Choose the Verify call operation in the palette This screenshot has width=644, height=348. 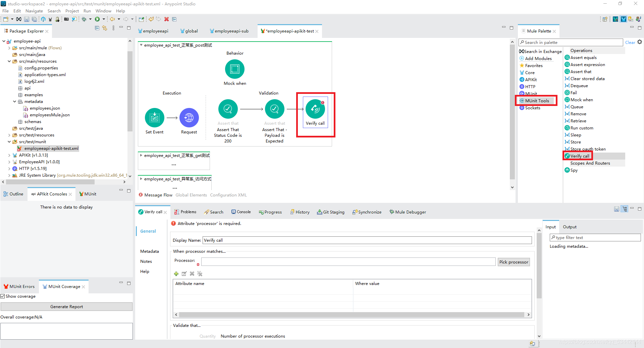coord(580,156)
